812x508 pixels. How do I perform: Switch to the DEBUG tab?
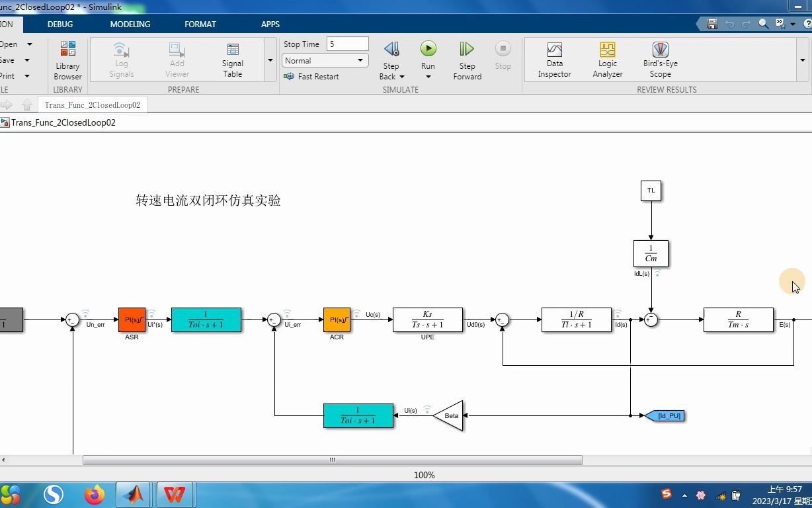pos(60,24)
